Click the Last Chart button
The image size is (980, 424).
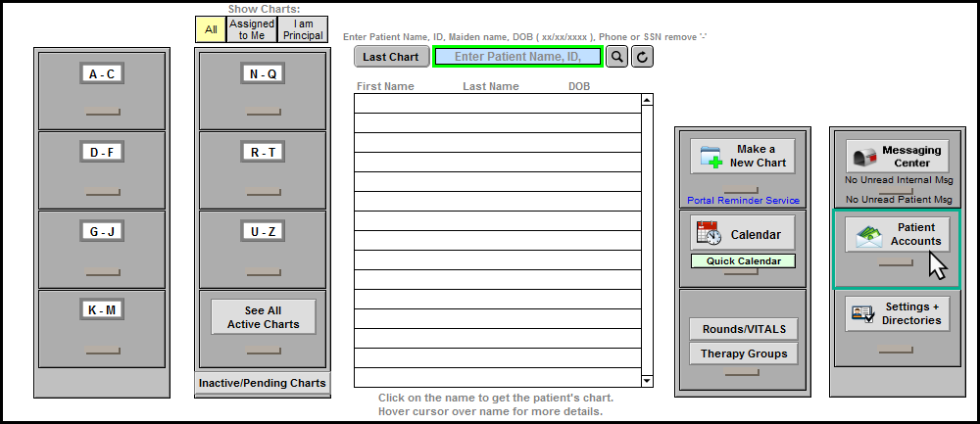[390, 57]
